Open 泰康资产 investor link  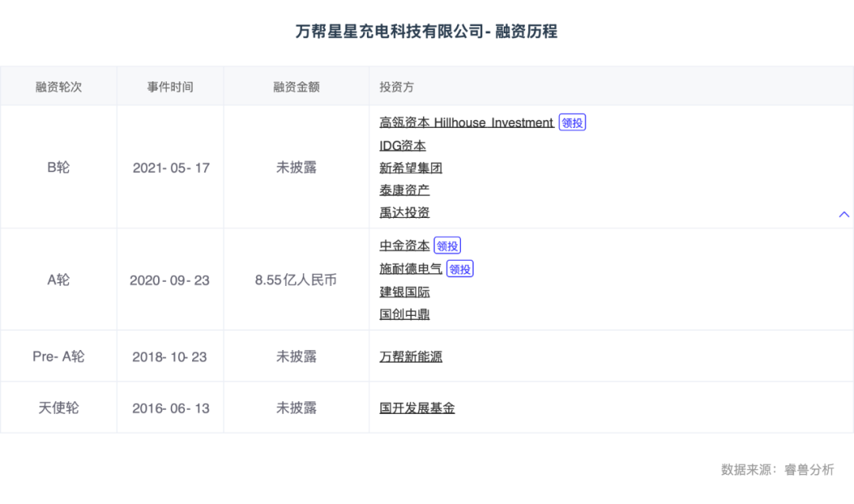(404, 190)
